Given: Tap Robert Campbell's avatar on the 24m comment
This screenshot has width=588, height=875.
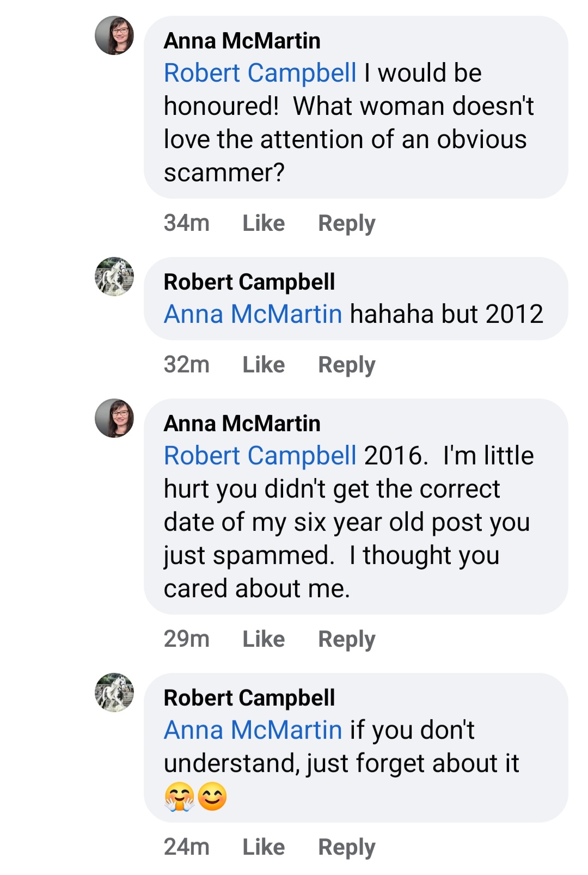Looking at the screenshot, I should [x=114, y=693].
